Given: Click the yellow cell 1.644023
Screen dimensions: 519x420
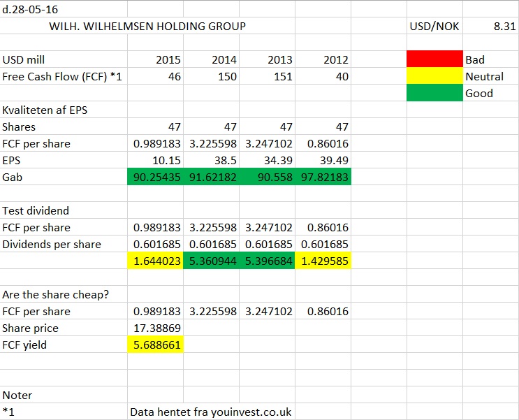Looking at the screenshot, I should pos(155,261).
